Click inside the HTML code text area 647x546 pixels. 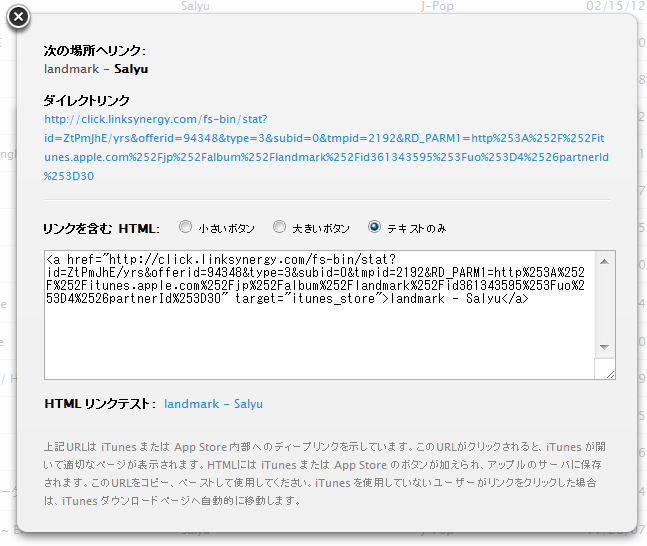coord(319,315)
